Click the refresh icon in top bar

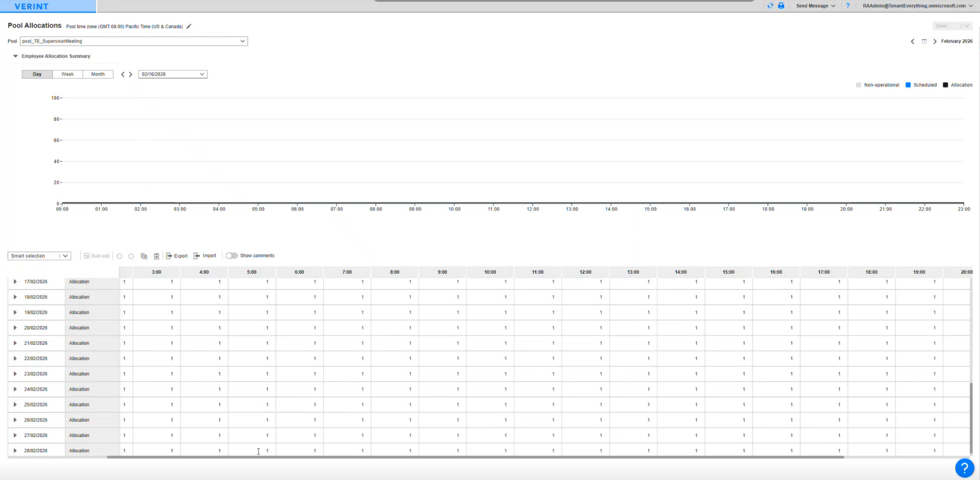[x=770, y=6]
